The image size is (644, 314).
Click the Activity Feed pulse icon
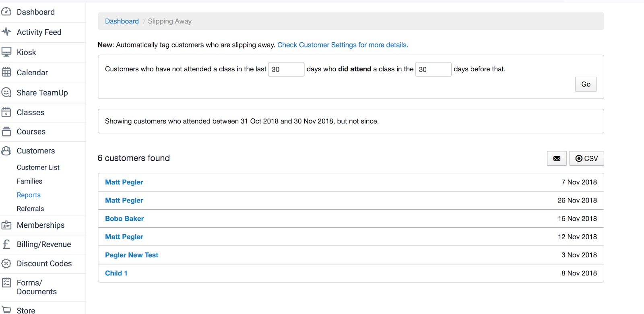click(x=6, y=32)
